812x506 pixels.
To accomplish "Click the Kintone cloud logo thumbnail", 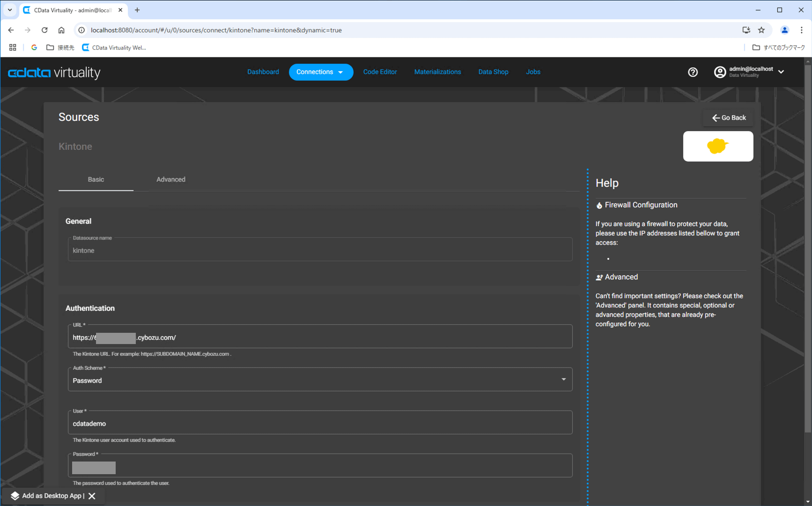I will [718, 146].
